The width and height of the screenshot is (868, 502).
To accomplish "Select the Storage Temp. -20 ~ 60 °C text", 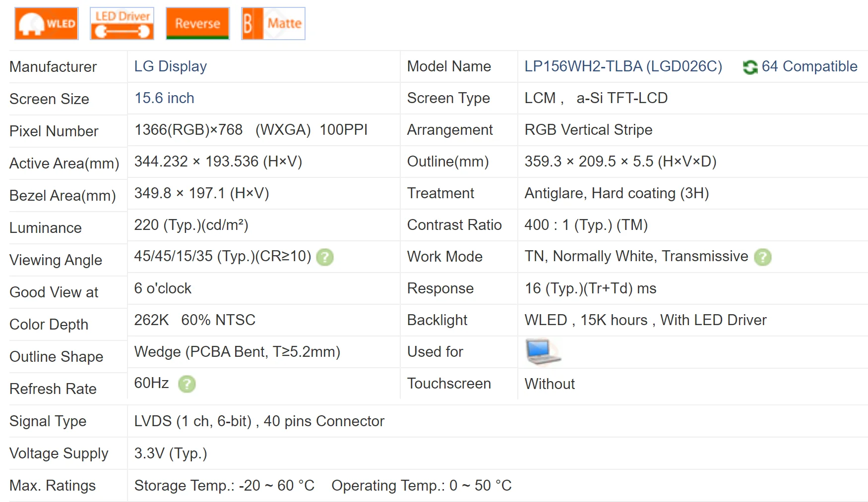I will [224, 485].
